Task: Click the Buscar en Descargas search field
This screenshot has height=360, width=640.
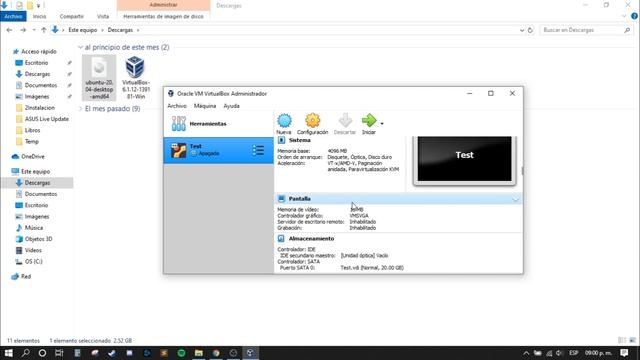Action: pos(586,30)
